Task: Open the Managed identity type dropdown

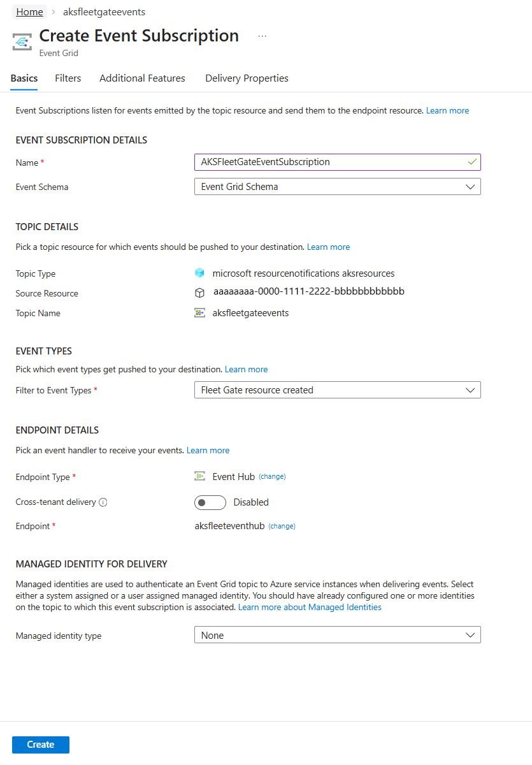Action: [337, 636]
